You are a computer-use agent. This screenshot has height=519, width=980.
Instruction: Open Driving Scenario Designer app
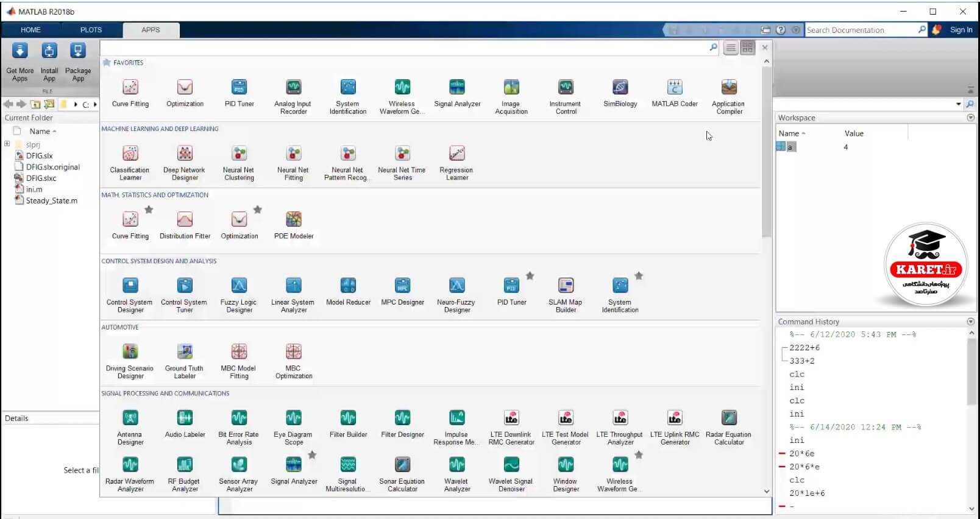130,361
